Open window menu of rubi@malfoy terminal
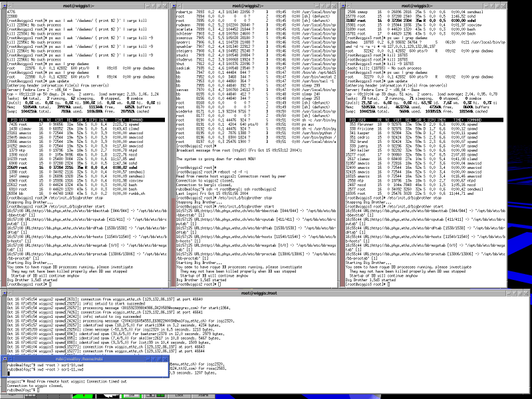This screenshot has width=532, height=399. (11, 359)
